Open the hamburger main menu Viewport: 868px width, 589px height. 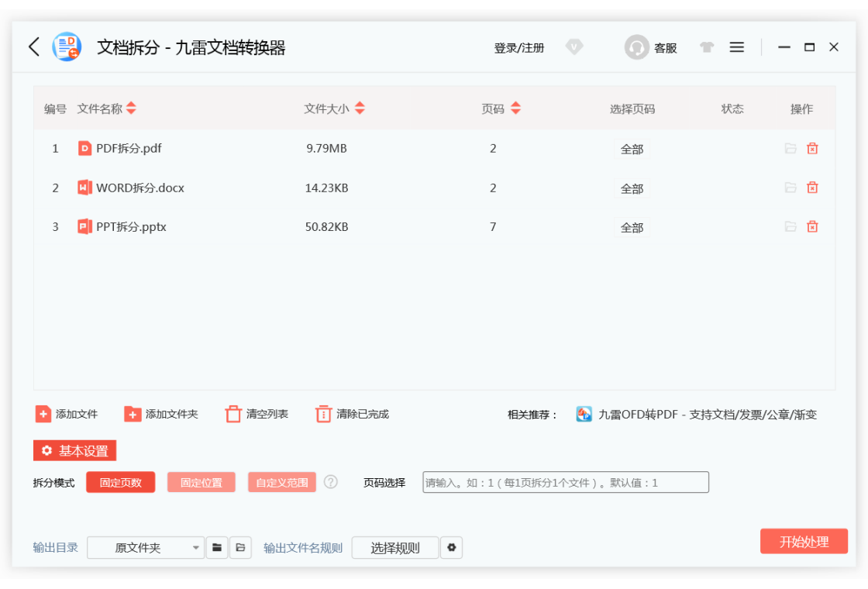pyautogui.click(x=736, y=47)
